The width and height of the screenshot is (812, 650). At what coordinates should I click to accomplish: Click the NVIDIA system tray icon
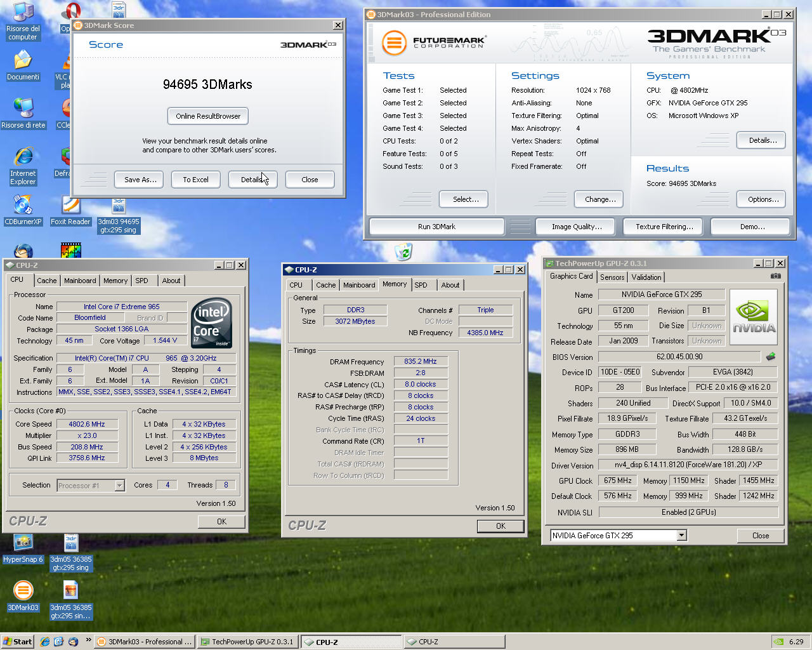778,642
